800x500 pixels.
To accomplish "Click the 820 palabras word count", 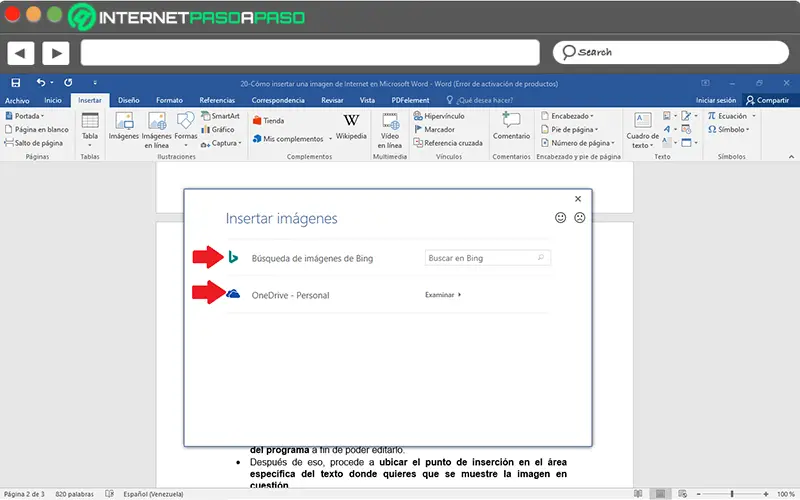I will (74, 494).
